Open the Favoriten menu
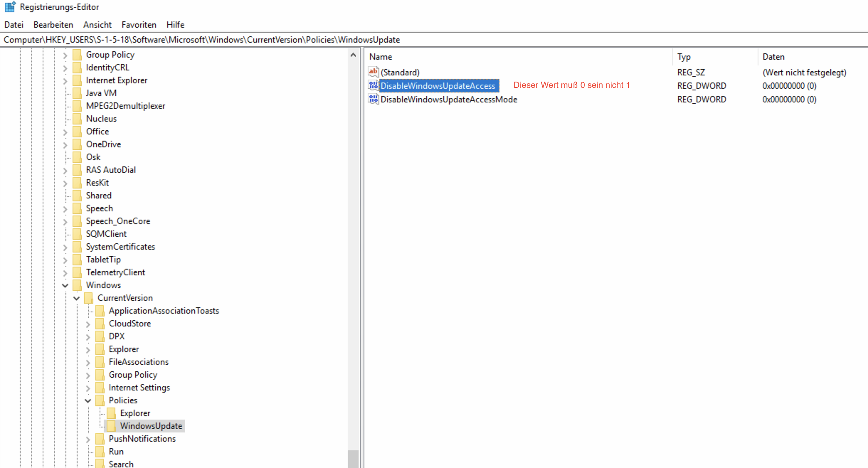Screen dimensions: 868x468 click(x=139, y=25)
